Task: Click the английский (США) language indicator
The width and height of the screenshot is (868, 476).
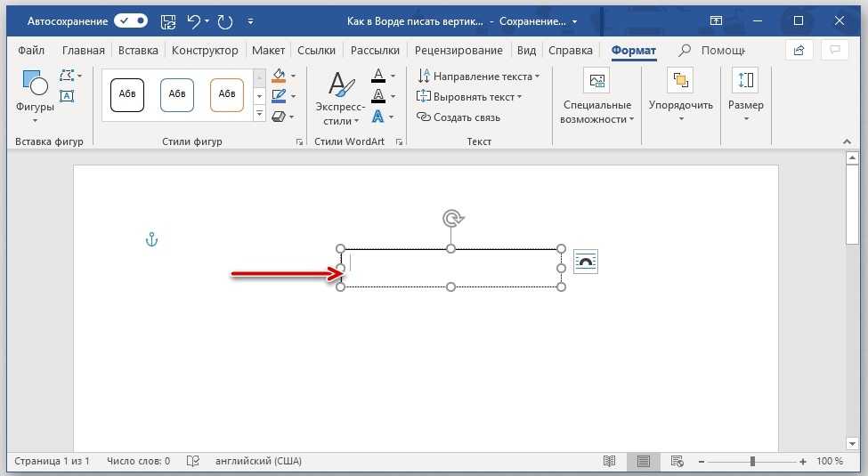Action: click(x=257, y=461)
